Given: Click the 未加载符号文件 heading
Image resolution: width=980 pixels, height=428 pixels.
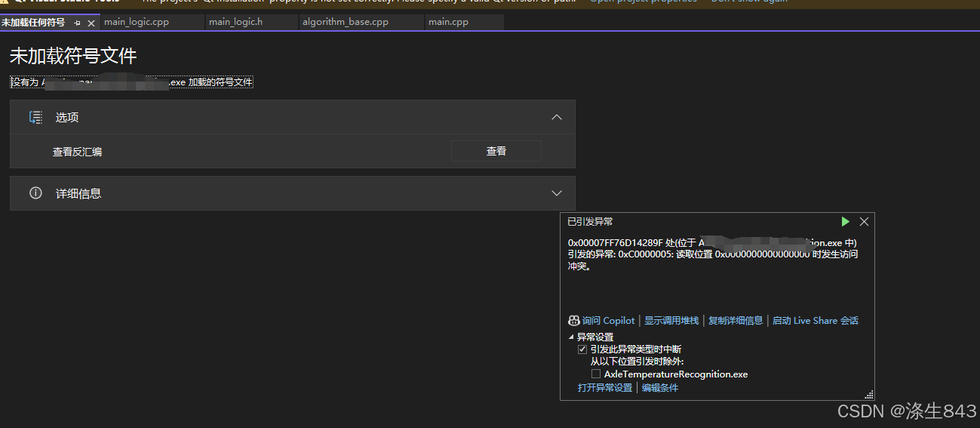Looking at the screenshot, I should pos(73,56).
